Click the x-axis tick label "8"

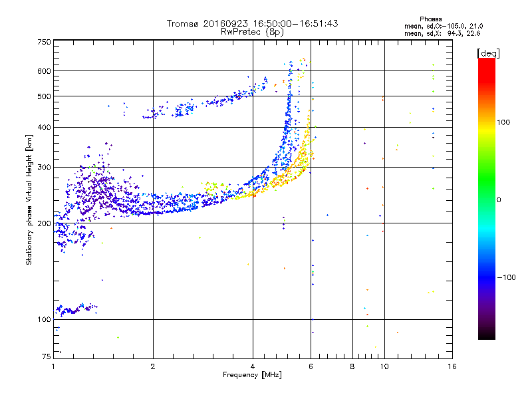(x=352, y=366)
